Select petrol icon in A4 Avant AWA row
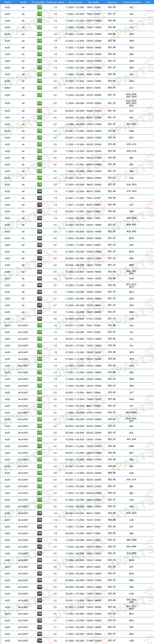Viewport: 154px width, 644px height. [x=39, y=399]
